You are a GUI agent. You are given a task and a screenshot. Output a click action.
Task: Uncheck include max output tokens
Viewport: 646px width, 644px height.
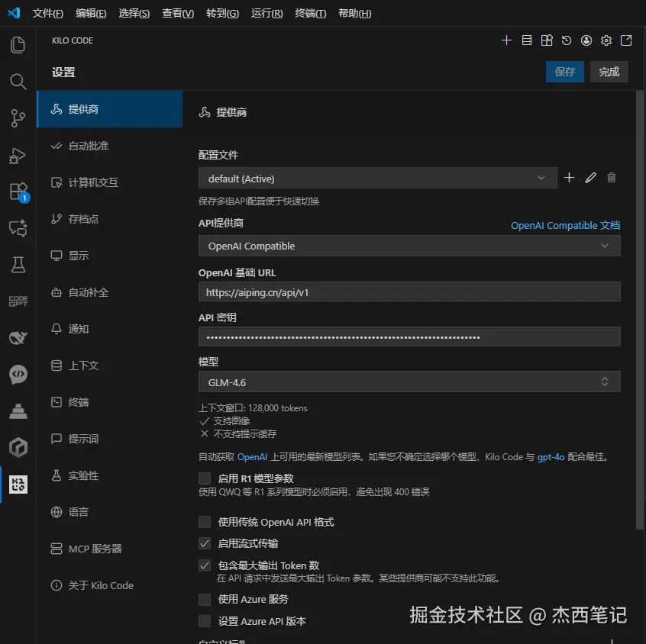point(205,565)
